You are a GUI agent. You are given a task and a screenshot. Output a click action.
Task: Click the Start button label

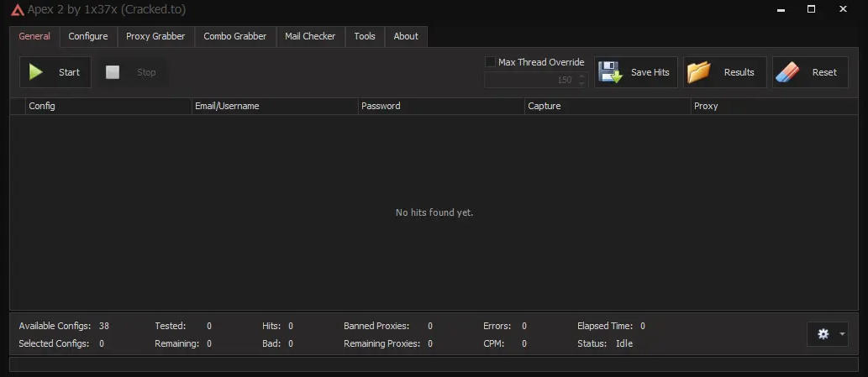point(69,72)
